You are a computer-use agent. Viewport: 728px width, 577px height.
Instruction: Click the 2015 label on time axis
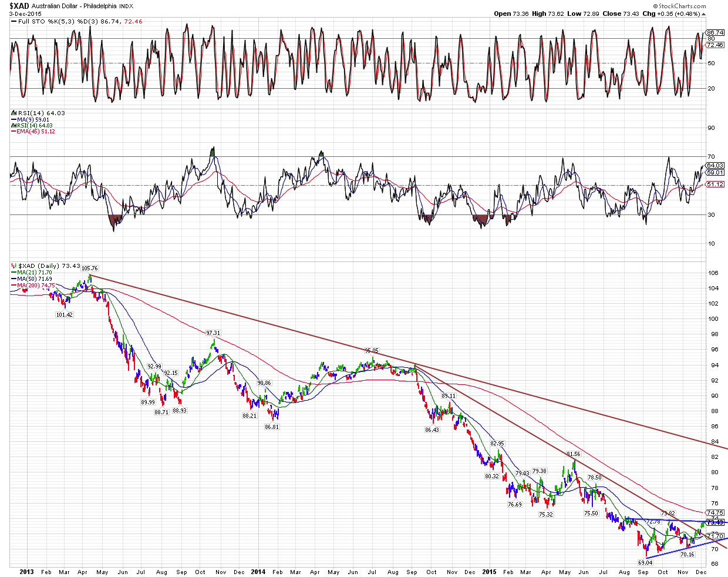(x=488, y=572)
